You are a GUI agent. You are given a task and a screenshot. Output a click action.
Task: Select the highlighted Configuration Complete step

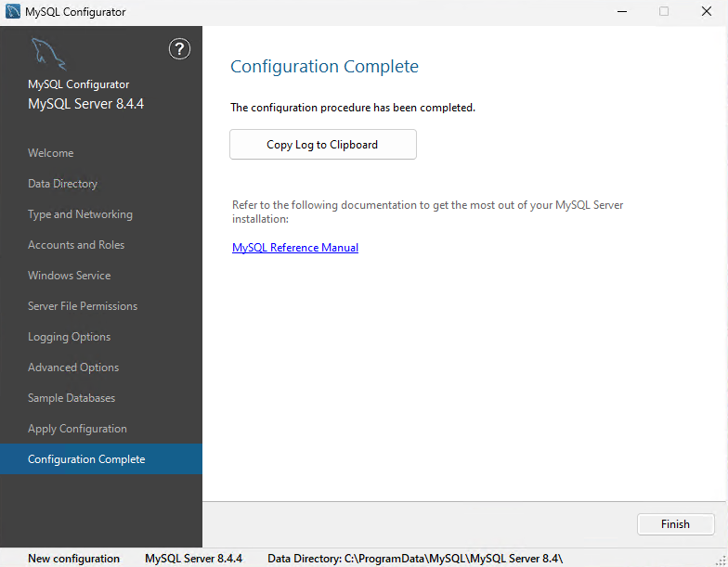coord(101,458)
